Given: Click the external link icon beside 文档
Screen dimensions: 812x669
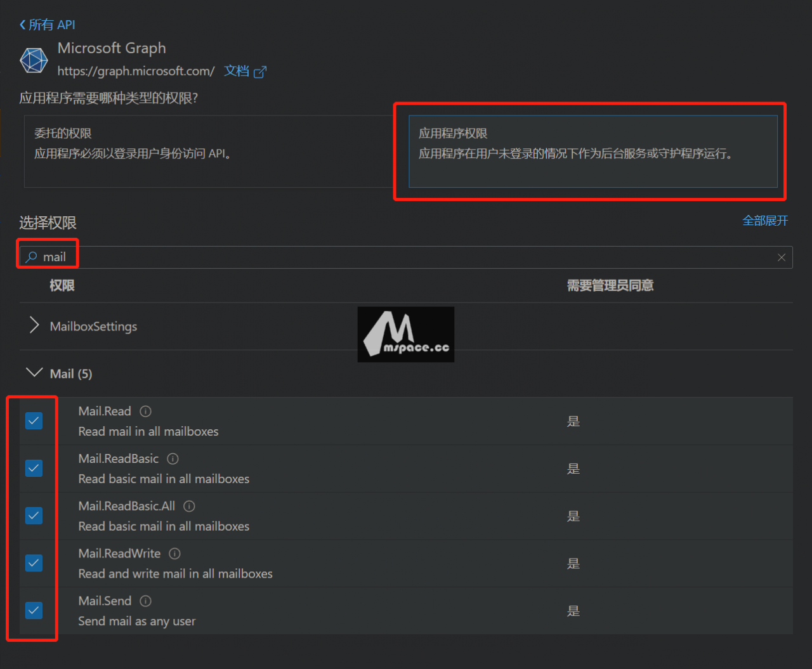Looking at the screenshot, I should point(260,72).
